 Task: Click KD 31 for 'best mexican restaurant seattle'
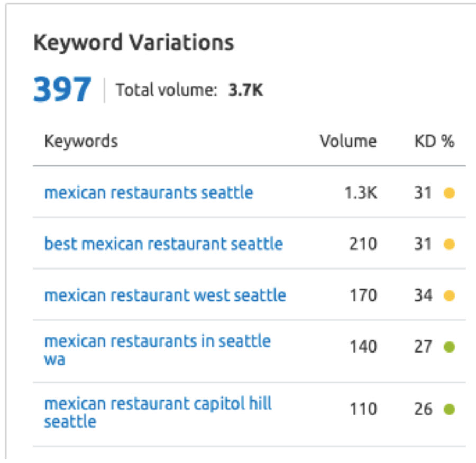(423, 244)
